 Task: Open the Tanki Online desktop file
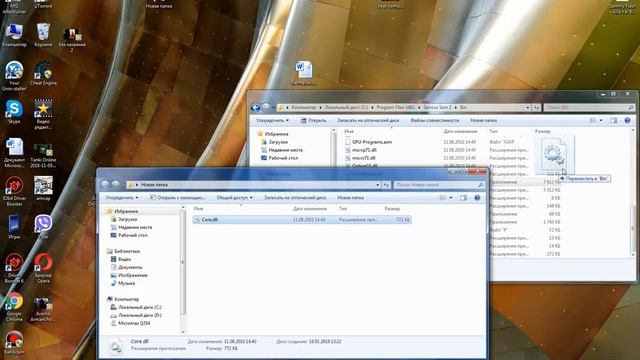pos(43,155)
